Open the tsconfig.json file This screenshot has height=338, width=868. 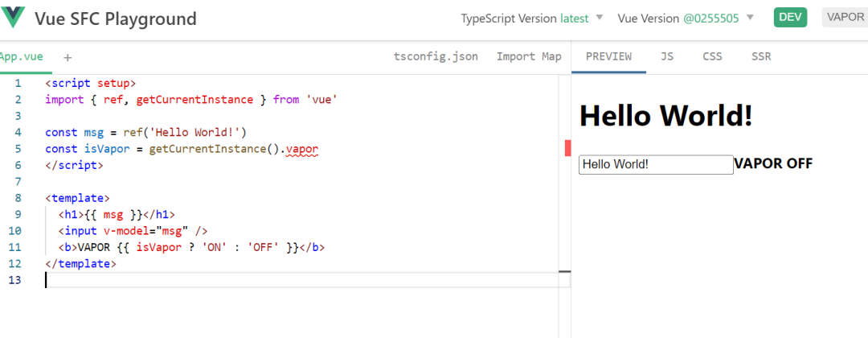pyautogui.click(x=436, y=56)
